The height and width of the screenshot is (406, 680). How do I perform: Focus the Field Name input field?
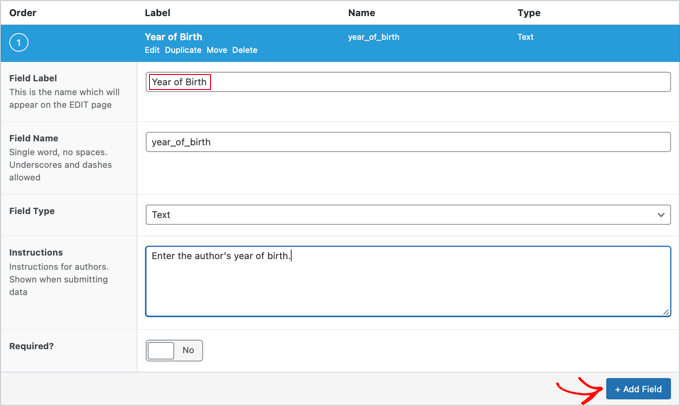(407, 142)
